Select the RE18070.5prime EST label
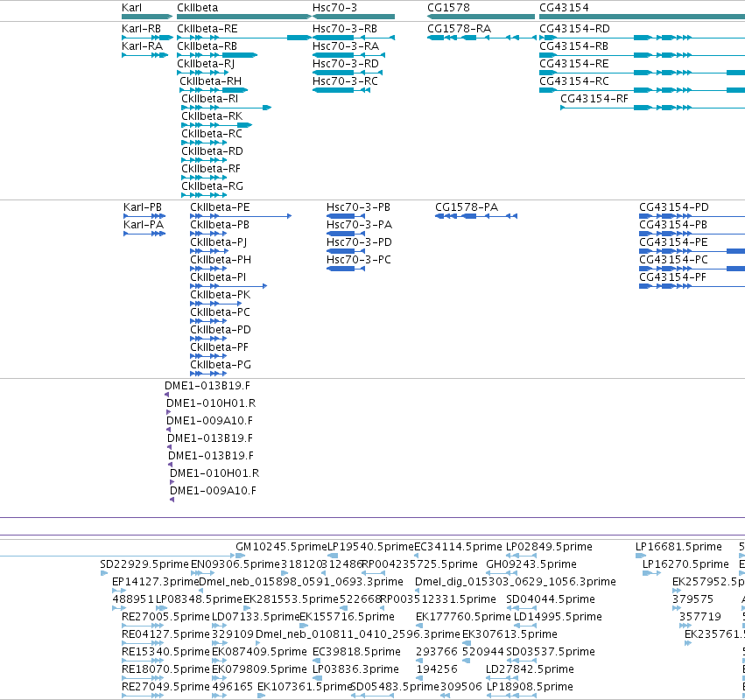This screenshot has height=700, width=745. [165, 669]
